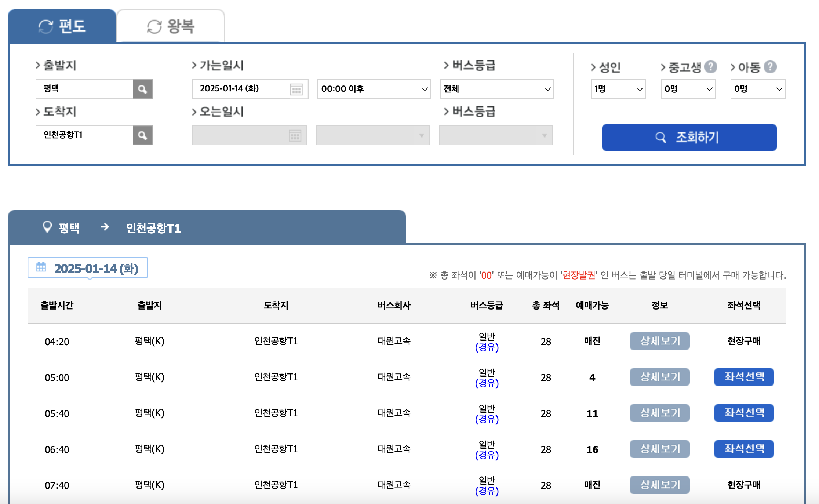Open the 아동 passenger count dropdown
The height and width of the screenshot is (504, 819).
pyautogui.click(x=757, y=89)
